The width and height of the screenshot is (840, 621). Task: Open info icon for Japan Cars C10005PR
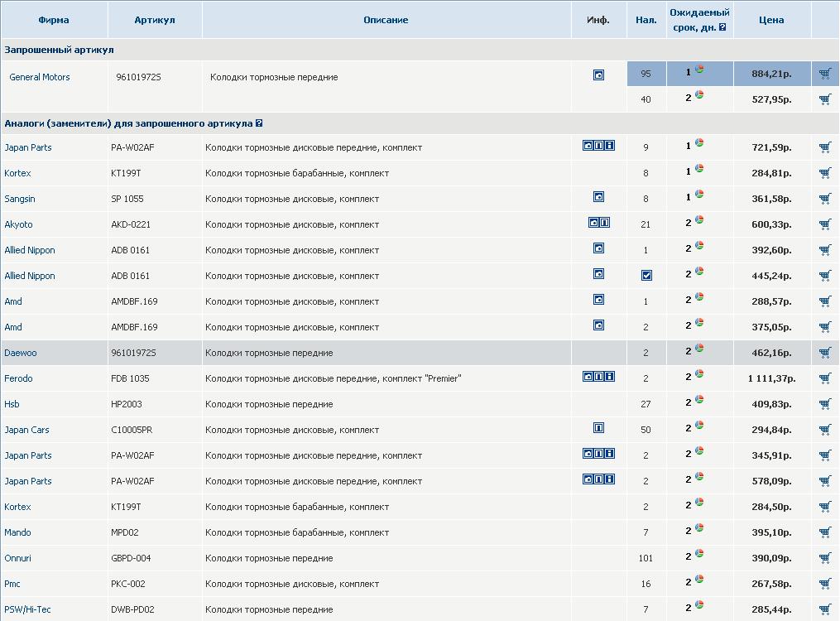(598, 427)
